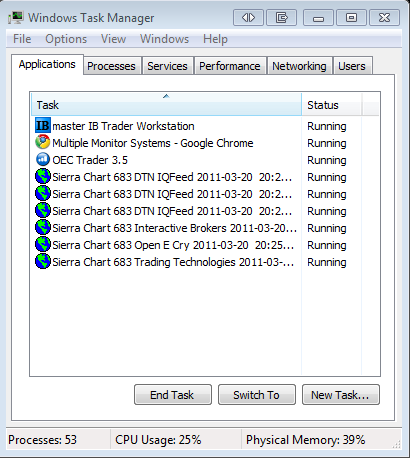The image size is (410, 458).
Task: Switch to the Performance tab
Action: point(230,66)
